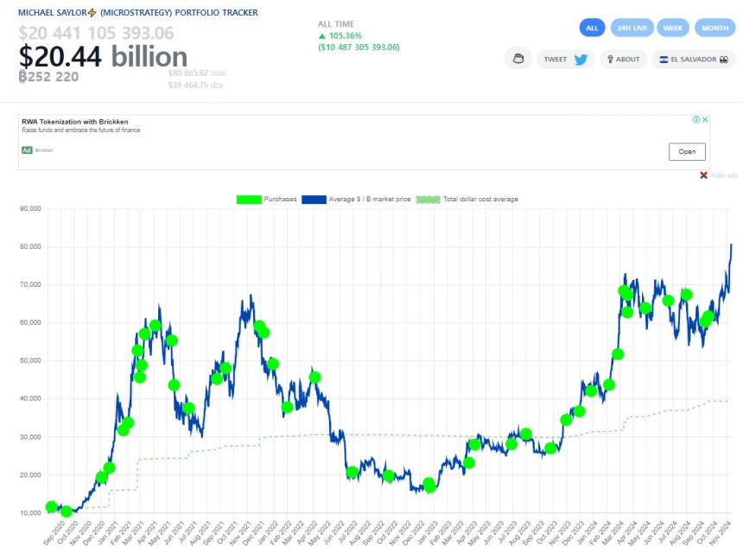Click the Michael Saylor Portfolio Tracker title
Screen dimensions: 743x560
point(137,13)
